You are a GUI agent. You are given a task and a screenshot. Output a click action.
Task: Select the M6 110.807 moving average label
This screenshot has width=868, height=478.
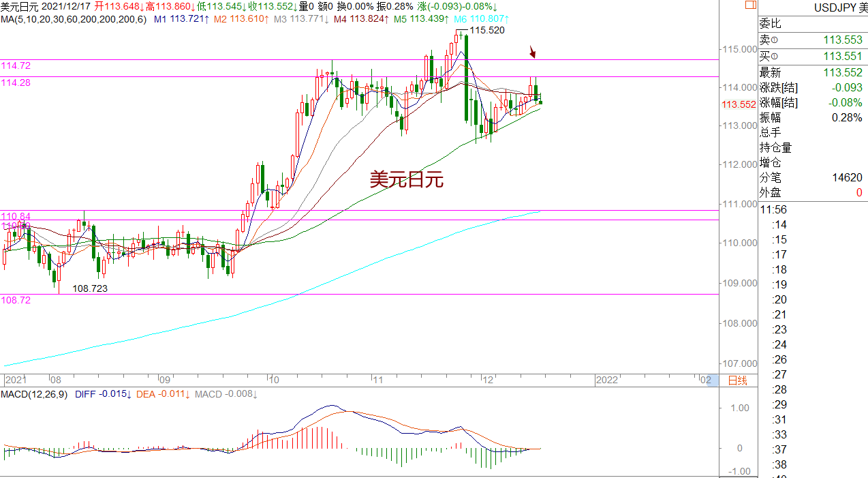pos(482,18)
